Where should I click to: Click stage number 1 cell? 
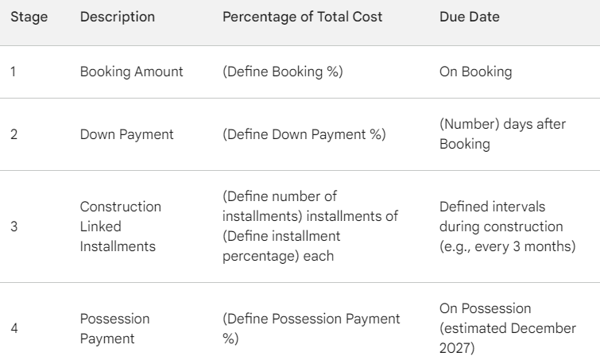13,72
